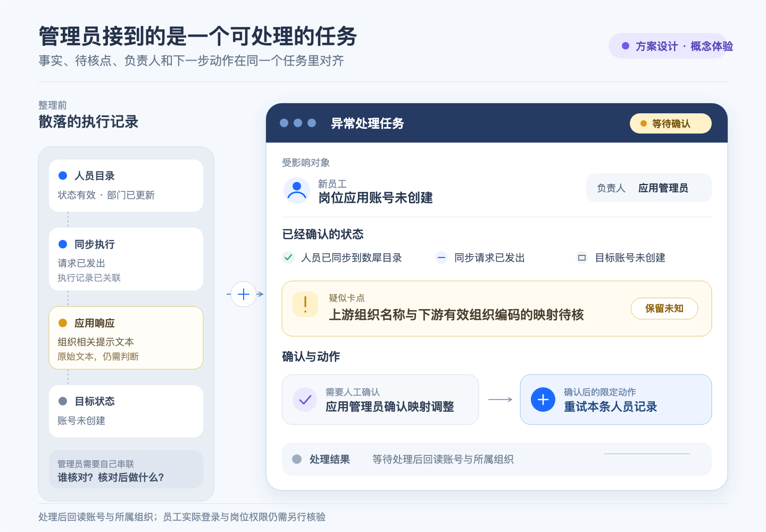This screenshot has width=766, height=532.
Task: Click the 账号未创建 text in 目标状态 card
Action: [81, 421]
